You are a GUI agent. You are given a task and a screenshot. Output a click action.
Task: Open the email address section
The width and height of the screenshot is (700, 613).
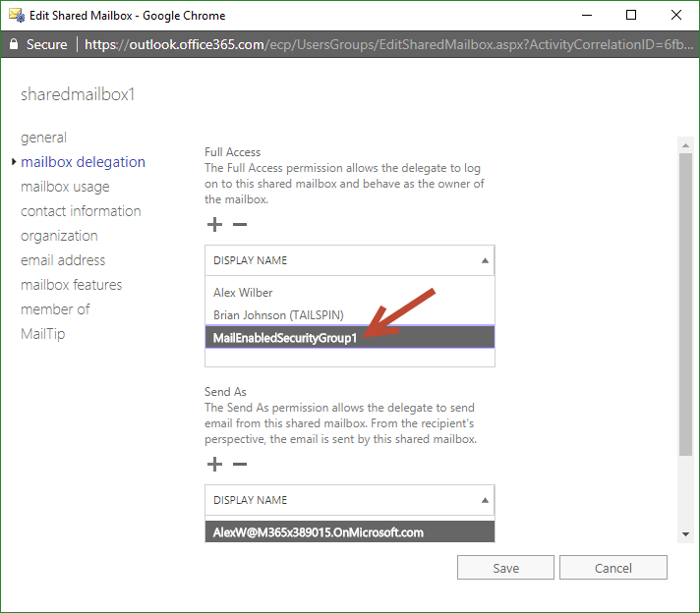pyautogui.click(x=63, y=260)
